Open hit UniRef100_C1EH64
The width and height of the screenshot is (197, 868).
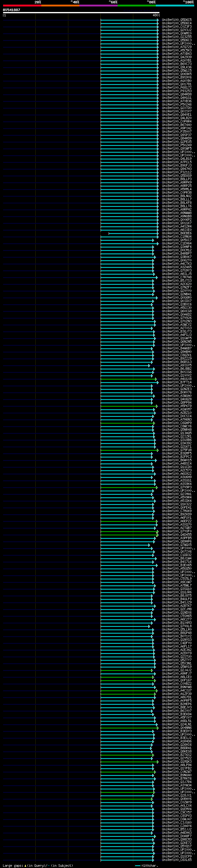[x=177, y=243]
